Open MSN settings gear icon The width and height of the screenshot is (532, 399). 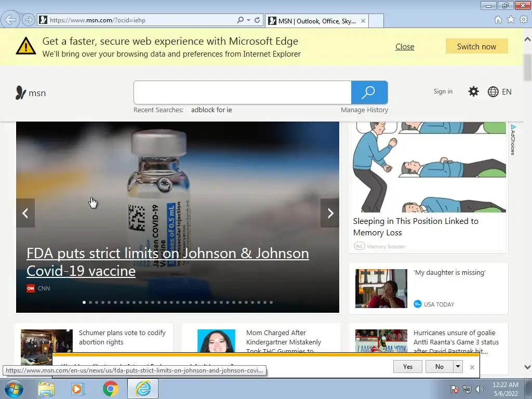point(473,91)
